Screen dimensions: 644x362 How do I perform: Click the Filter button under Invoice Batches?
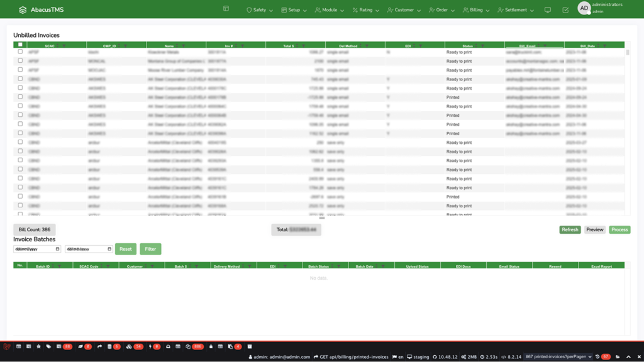[150, 249]
